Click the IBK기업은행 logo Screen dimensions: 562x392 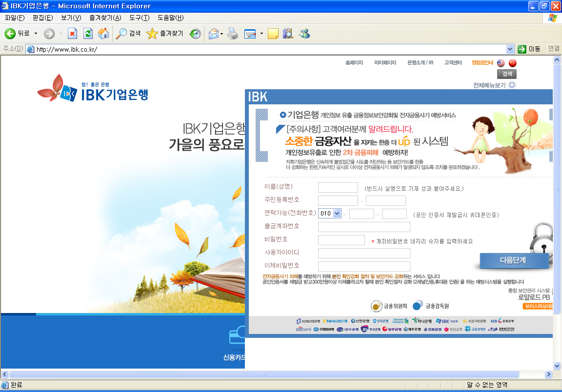click(x=93, y=88)
